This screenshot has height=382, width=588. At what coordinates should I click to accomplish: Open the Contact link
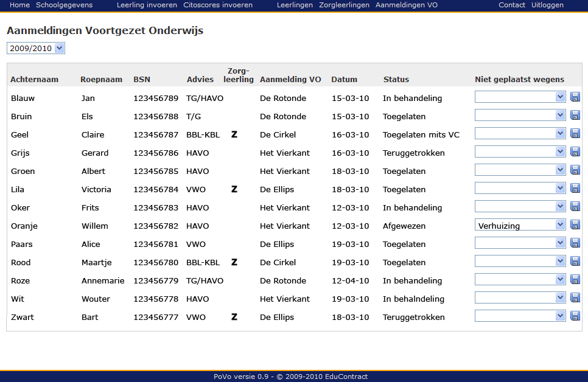click(511, 5)
